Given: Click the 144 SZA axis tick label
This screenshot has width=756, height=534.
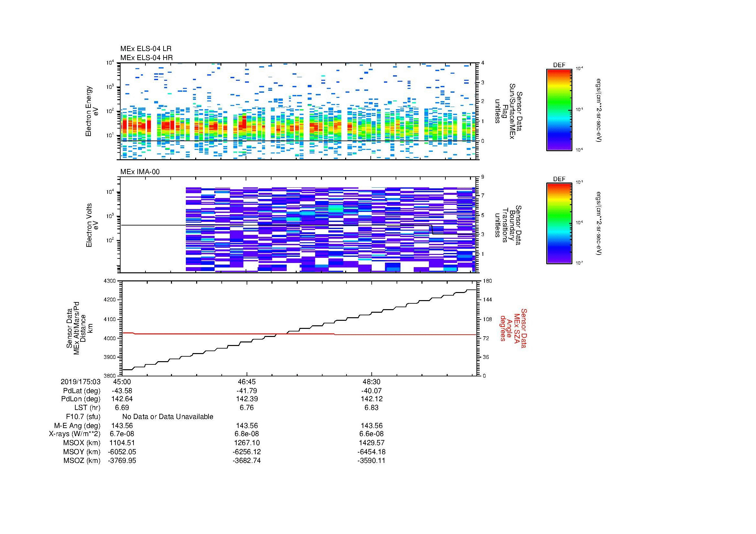Looking at the screenshot, I should [487, 300].
